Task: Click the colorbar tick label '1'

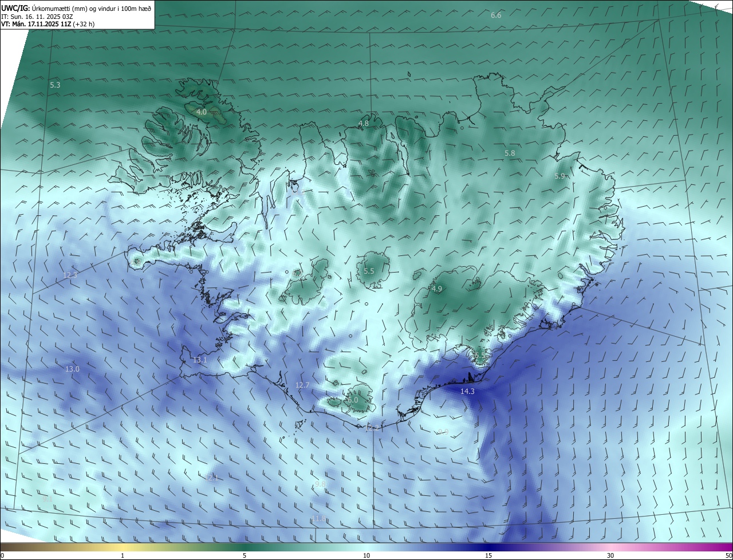Action: click(123, 556)
